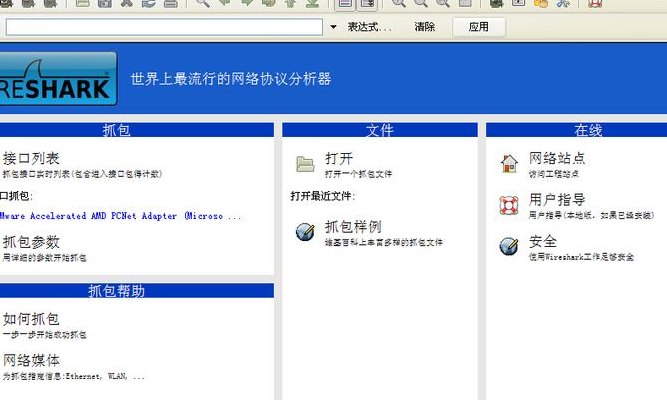This screenshot has width=667, height=400.
Task: Click the display filter input field
Action: click(164, 27)
